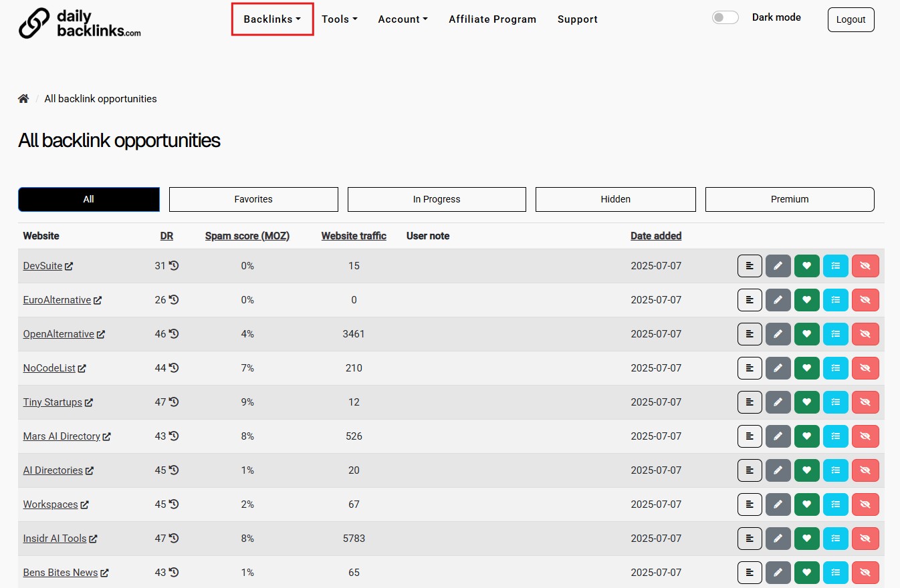The image size is (900, 588).
Task: Edit note for Mars AI Directory
Action: [778, 436]
